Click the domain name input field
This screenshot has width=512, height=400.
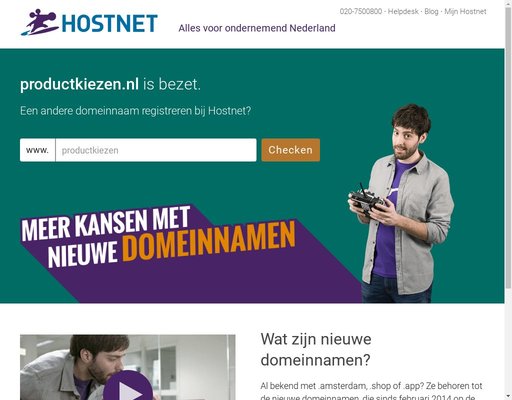[156, 150]
